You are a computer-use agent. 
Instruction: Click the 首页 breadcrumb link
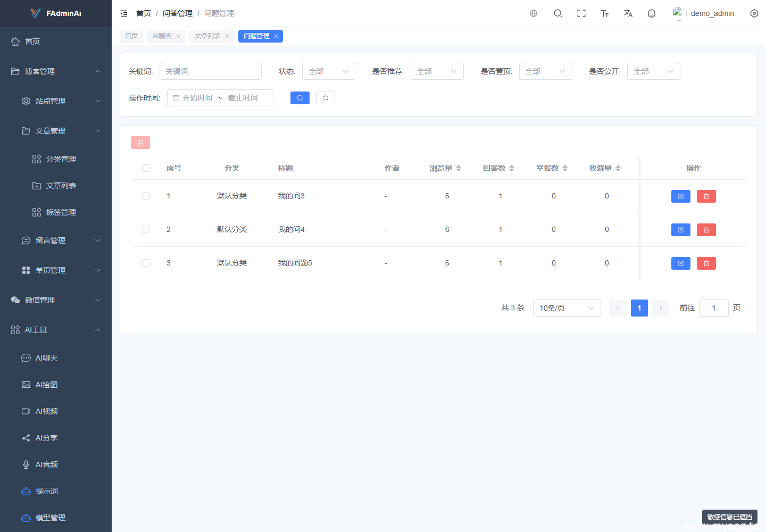click(x=144, y=13)
